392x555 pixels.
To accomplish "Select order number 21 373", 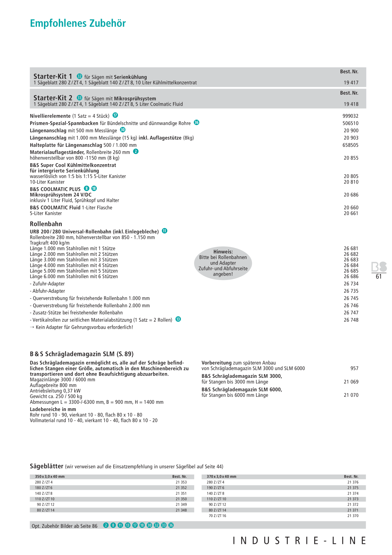I will [x=353, y=499].
